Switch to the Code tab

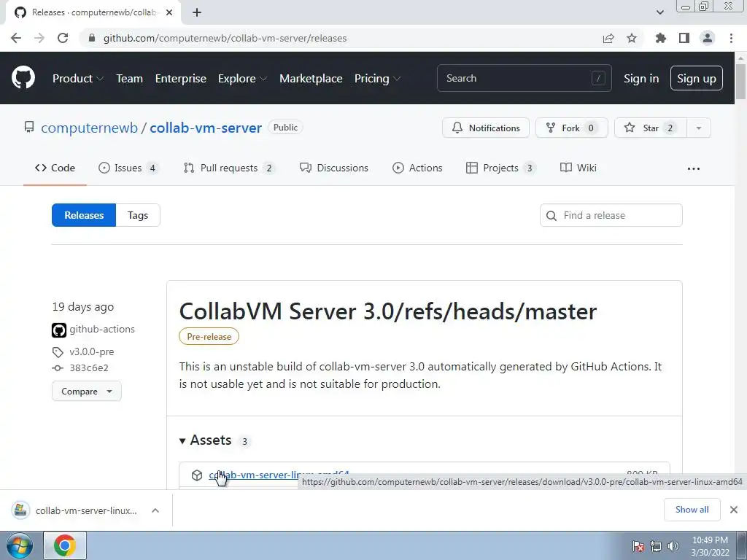point(55,168)
